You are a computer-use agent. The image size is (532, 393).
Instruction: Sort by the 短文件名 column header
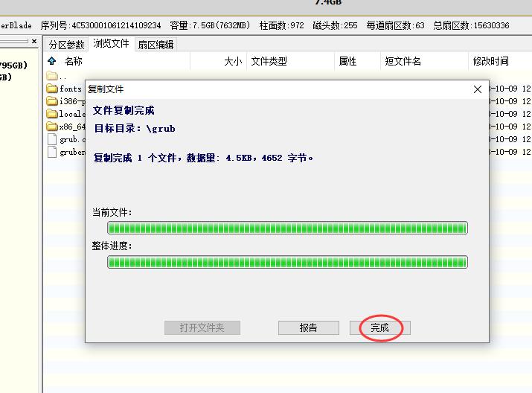403,61
